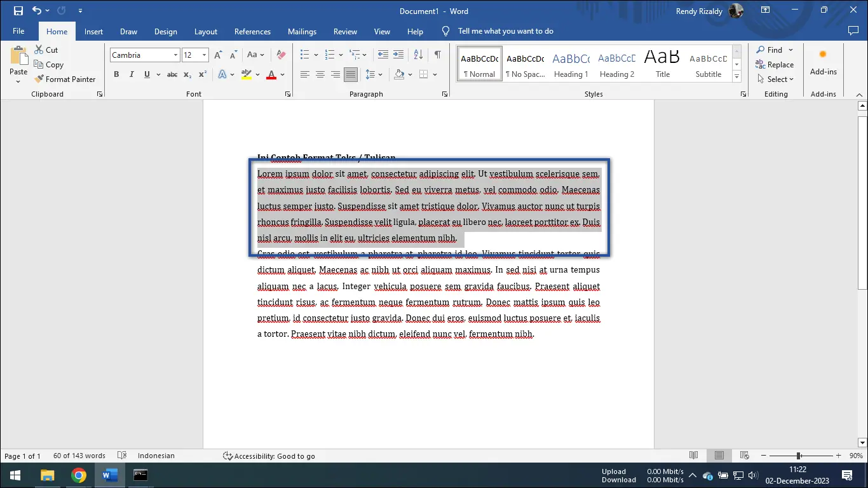Switch to the Insert ribbon tab
This screenshot has height=488, width=868.
click(x=93, y=31)
